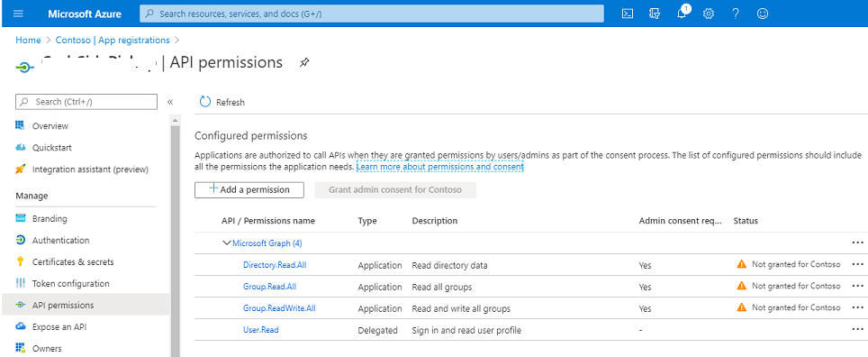Click 'Sign in and read user profile' text
Image resolution: width=868 pixels, height=357 pixels.
[x=466, y=330]
